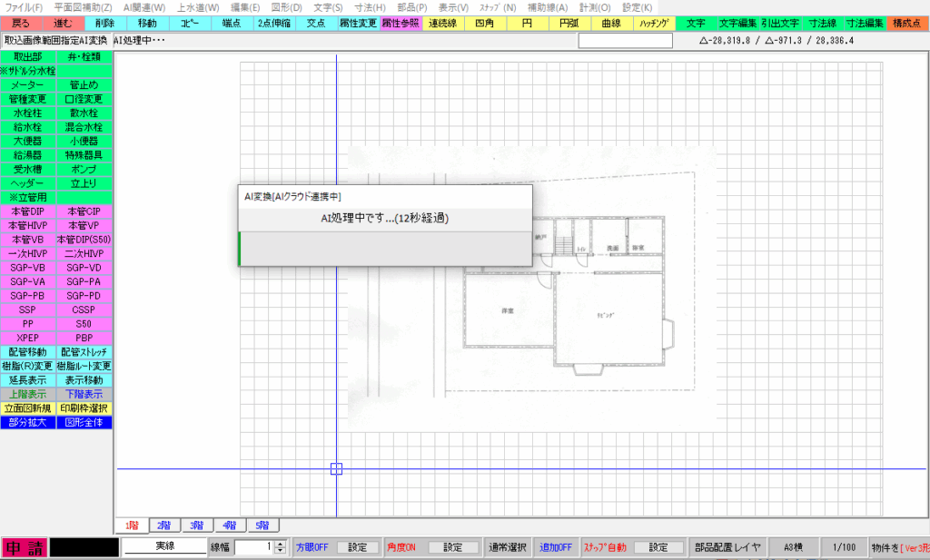The image size is (930, 560).
Task: Choose the 円弧 arc drawing tool
Action: 569,23
